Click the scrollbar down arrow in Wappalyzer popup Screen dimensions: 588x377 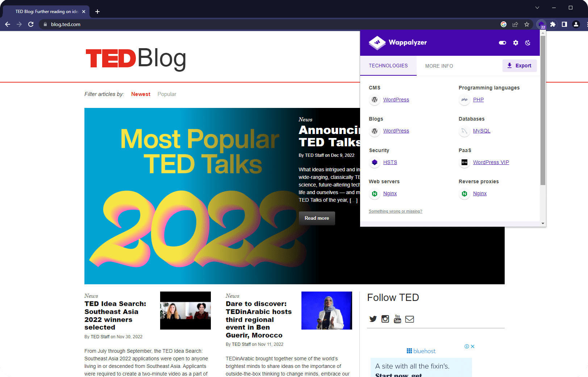click(543, 223)
